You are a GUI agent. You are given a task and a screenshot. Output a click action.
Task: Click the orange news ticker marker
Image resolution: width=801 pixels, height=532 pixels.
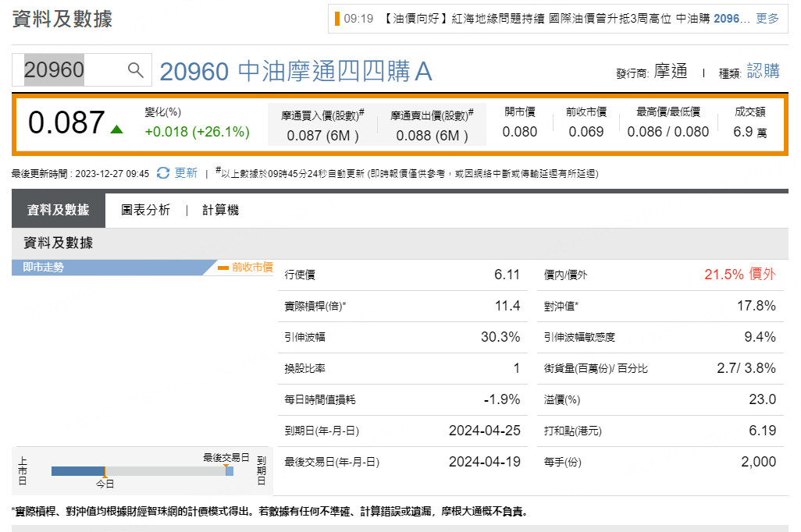click(337, 19)
